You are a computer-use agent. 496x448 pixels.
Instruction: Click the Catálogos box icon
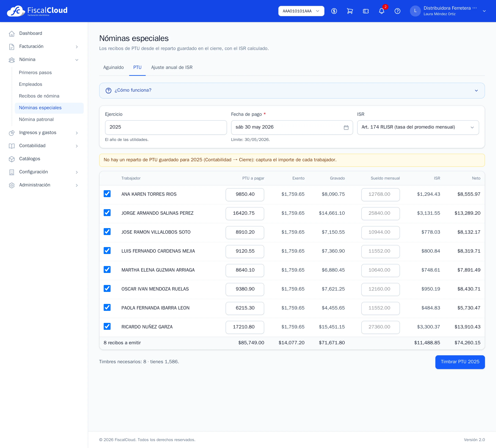point(12,159)
